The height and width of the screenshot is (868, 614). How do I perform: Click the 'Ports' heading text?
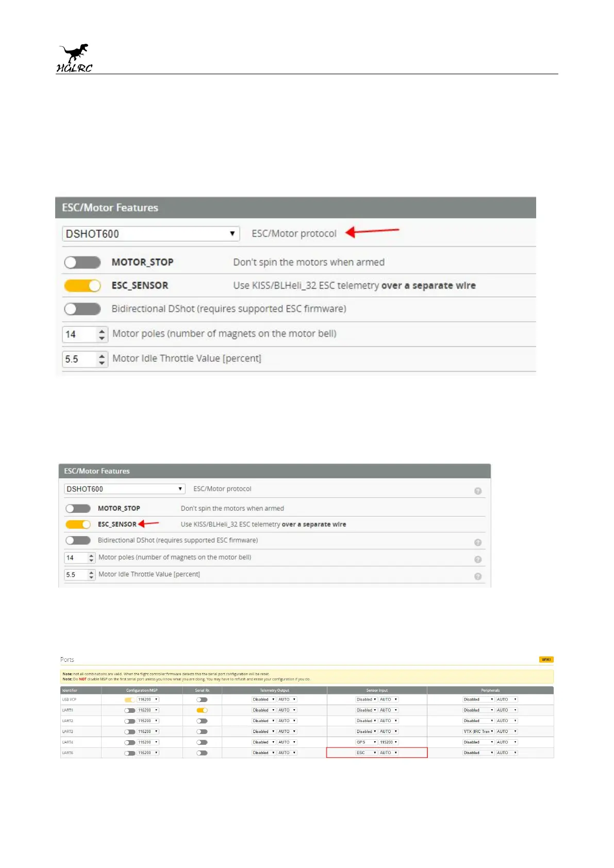pos(67,660)
